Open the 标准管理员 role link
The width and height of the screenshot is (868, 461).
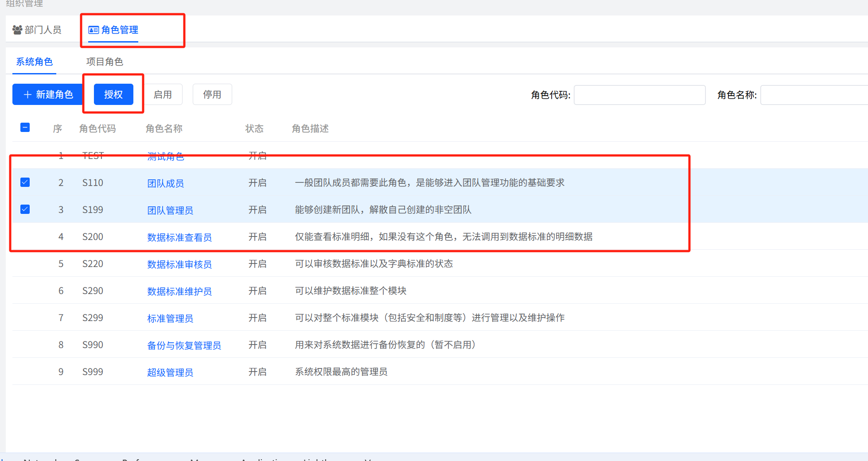pyautogui.click(x=170, y=318)
